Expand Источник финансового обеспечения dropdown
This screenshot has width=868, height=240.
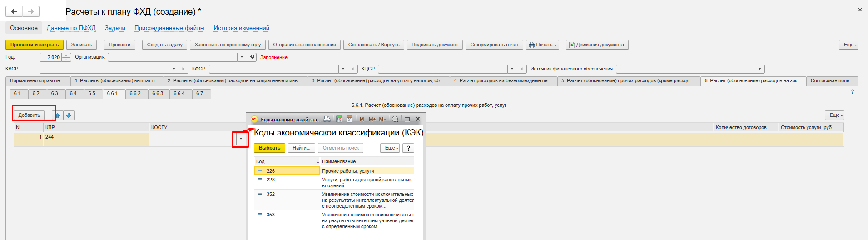tap(760, 69)
